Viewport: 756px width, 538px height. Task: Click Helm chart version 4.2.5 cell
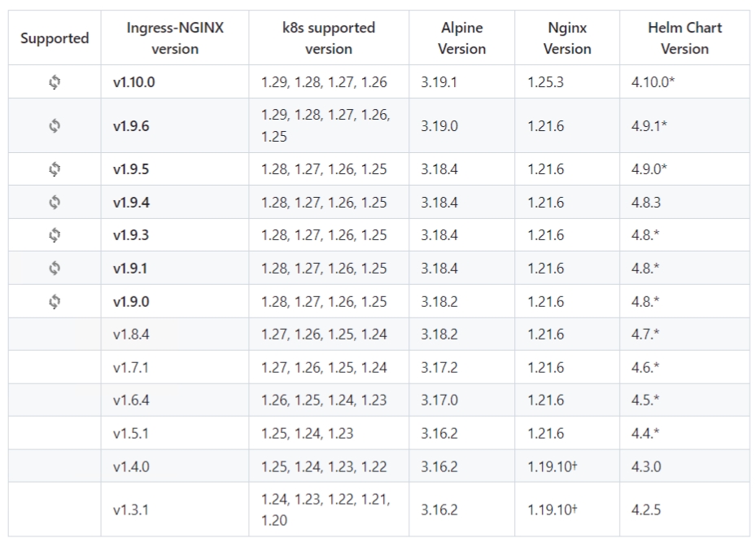pyautogui.click(x=647, y=510)
